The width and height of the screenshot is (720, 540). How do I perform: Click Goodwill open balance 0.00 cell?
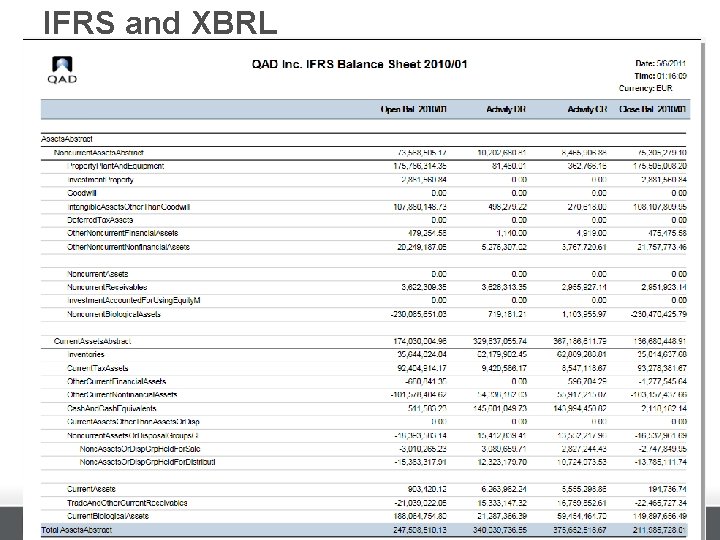(x=439, y=193)
